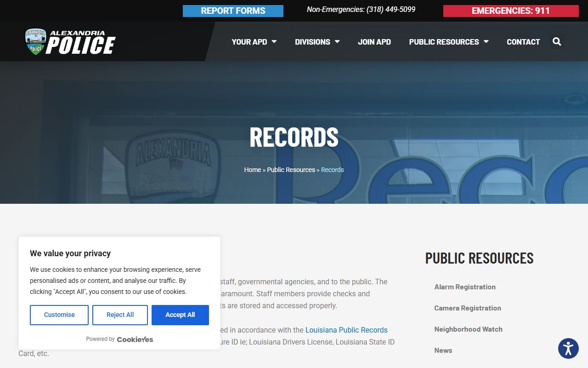588x368 pixels.
Task: Click the Public Resources sidebar heading
Action: coord(479,258)
